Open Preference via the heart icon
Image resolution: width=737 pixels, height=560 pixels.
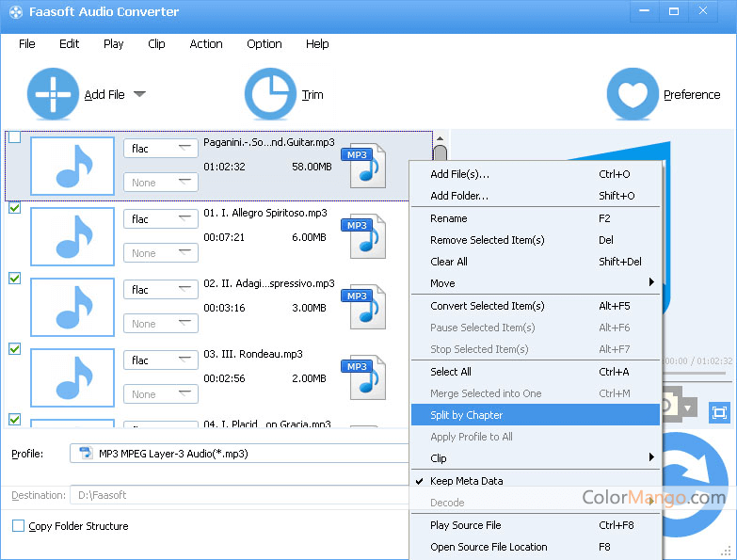(633, 94)
